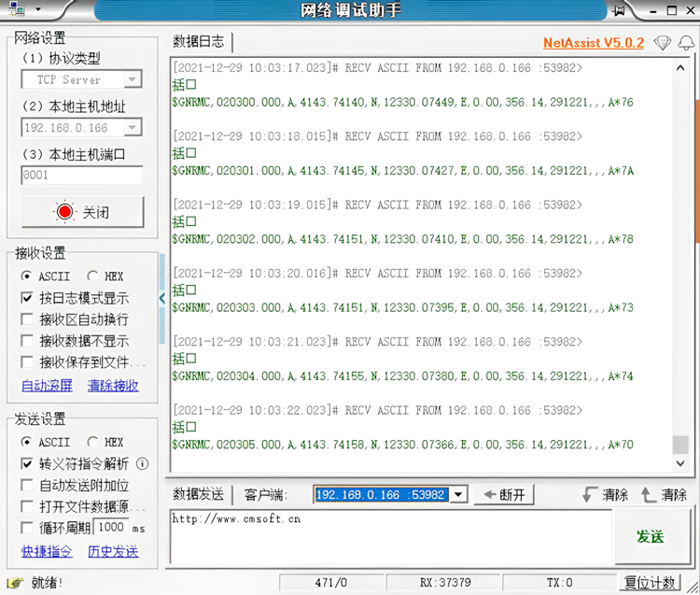Click the down-arrow 清除 icon
This screenshot has width=700, height=595.
(x=588, y=494)
